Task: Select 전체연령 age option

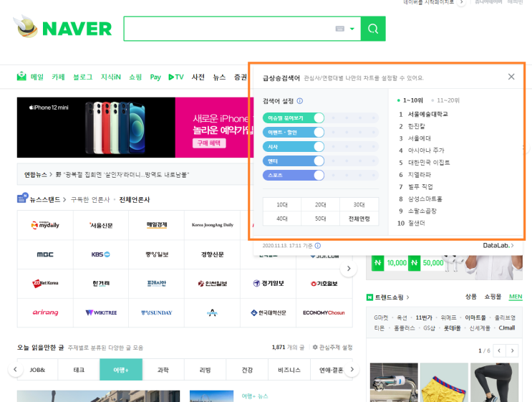Action: tap(359, 219)
